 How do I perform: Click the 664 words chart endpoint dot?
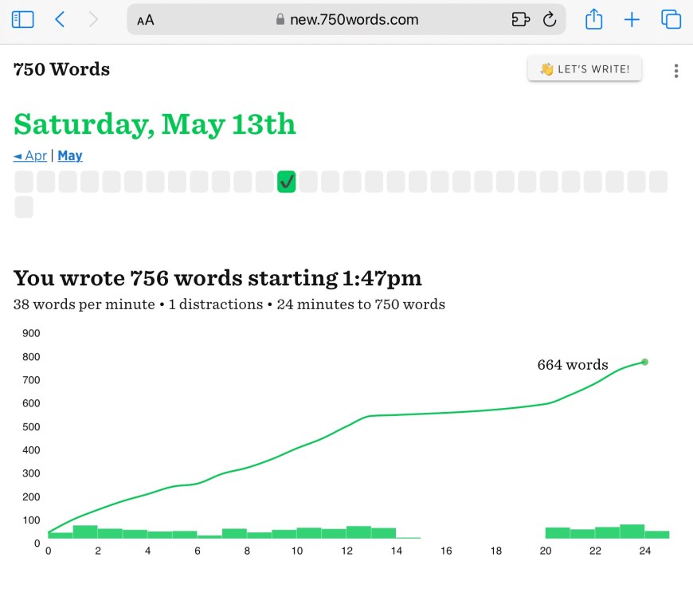tap(644, 362)
